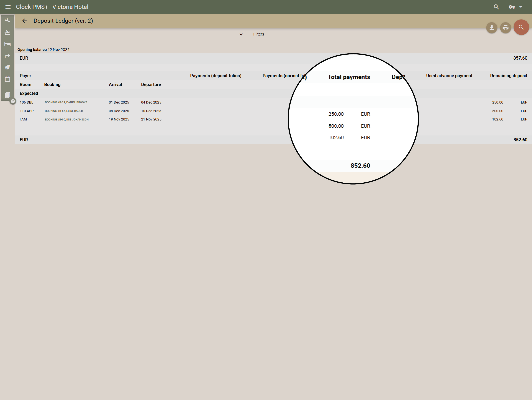Open the dropdown arrow beside the key icon
This screenshot has height=400, width=532.
click(x=521, y=7)
